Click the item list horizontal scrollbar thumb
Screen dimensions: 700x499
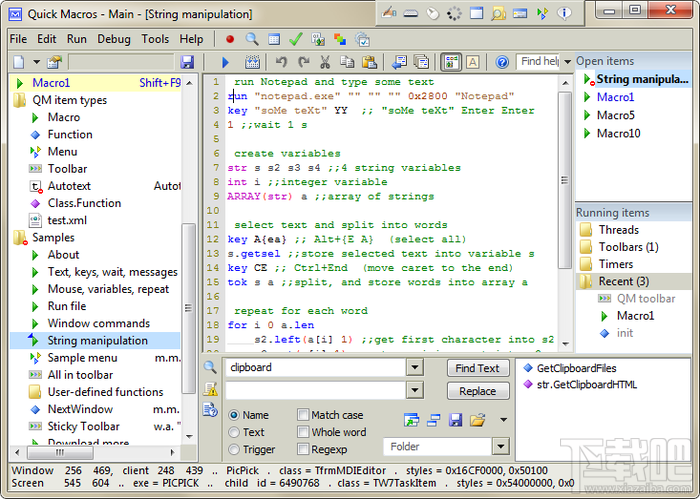pos(60,453)
